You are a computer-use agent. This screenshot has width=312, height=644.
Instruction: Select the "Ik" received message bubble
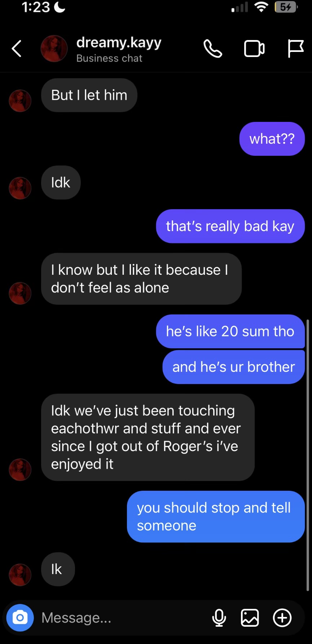pyautogui.click(x=58, y=569)
